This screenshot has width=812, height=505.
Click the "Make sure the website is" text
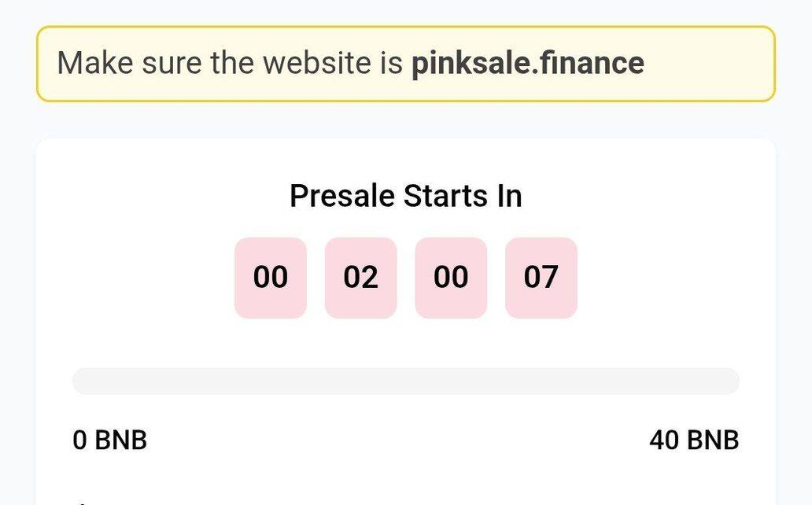pyautogui.click(x=230, y=63)
